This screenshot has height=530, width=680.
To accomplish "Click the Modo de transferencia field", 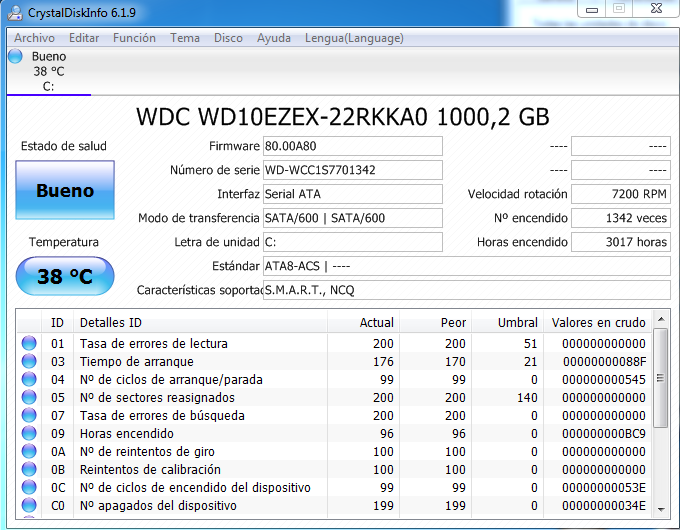I will coord(353,218).
